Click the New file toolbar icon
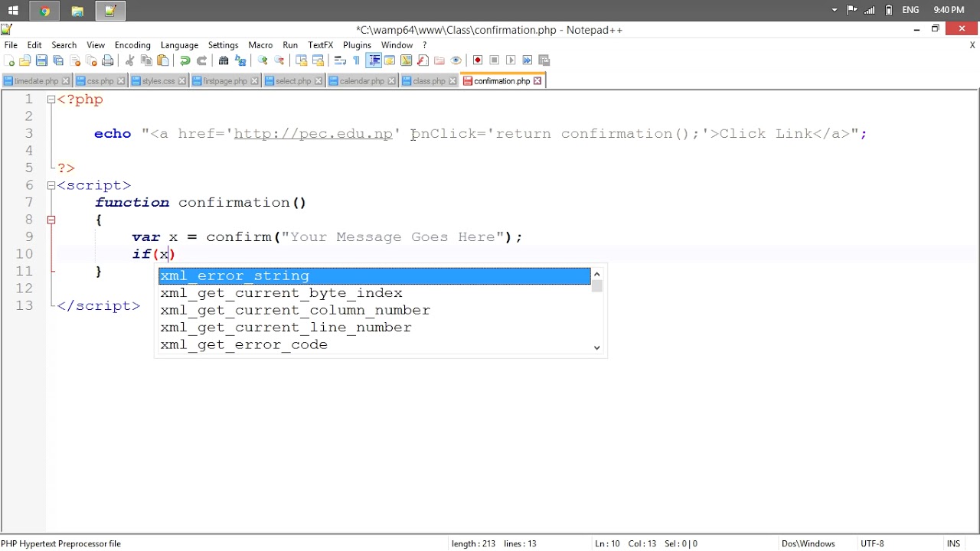The width and height of the screenshot is (980, 551). (x=9, y=60)
